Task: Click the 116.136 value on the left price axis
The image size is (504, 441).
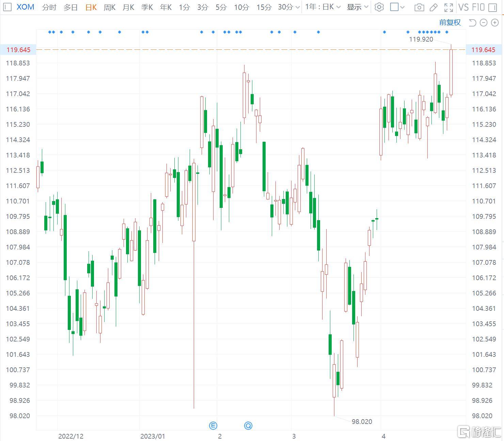Action: pyautogui.click(x=18, y=109)
